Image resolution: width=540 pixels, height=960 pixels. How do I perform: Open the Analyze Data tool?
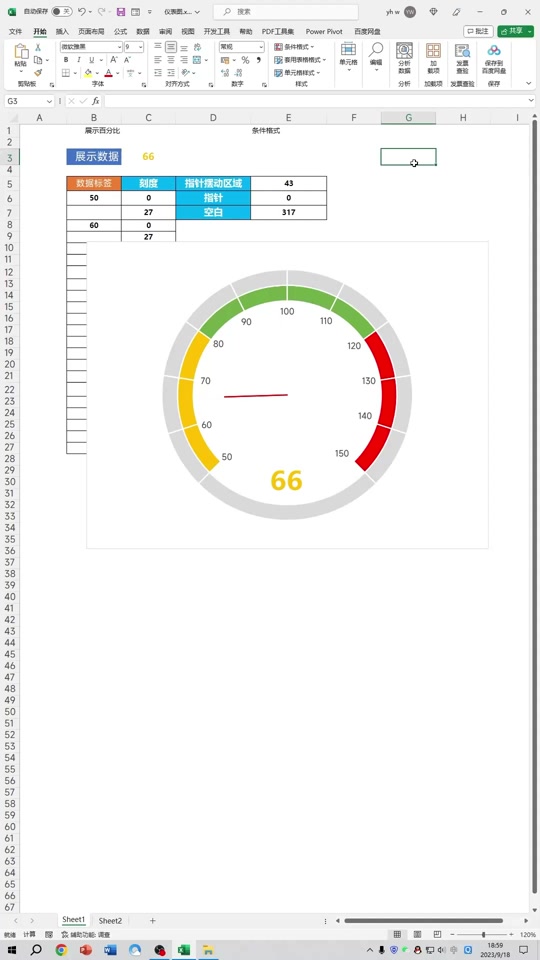(404, 59)
